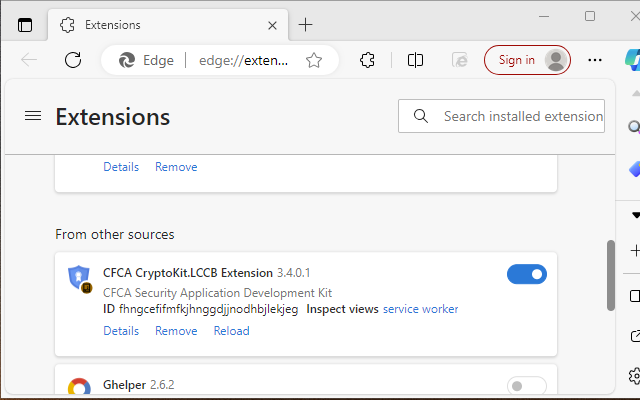Add a sidebar app with plus
640x400 pixels.
click(634, 250)
